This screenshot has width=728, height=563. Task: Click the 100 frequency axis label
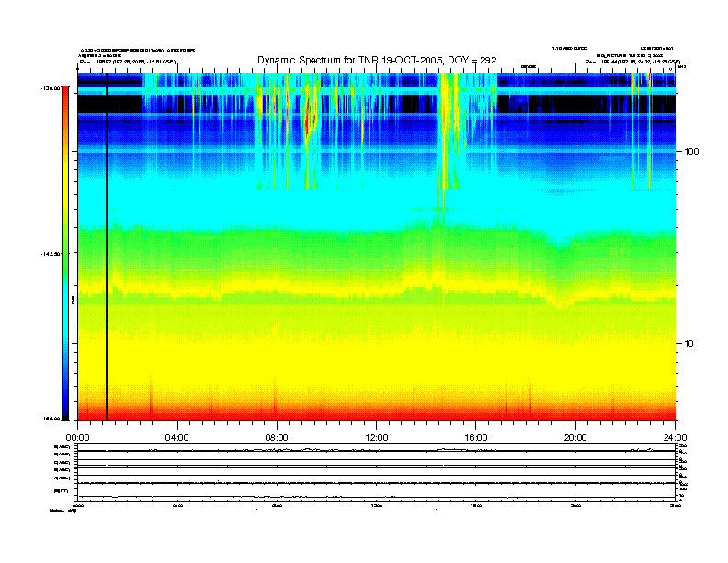691,152
